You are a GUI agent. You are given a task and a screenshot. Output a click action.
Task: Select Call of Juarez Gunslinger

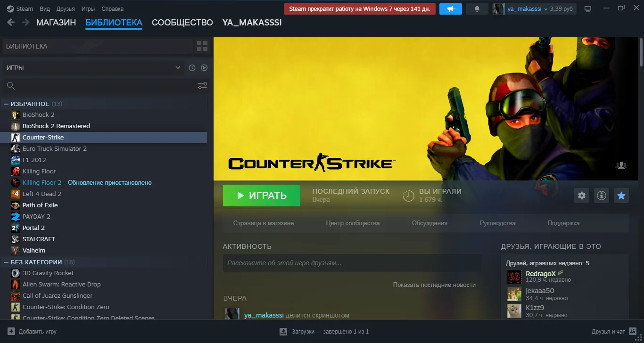[x=104, y=295]
